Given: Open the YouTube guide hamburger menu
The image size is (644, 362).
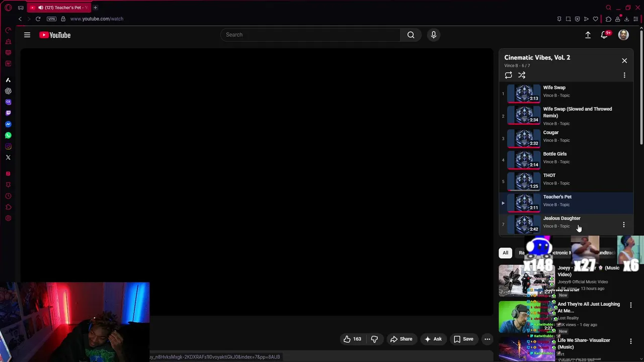Looking at the screenshot, I should [x=27, y=35].
